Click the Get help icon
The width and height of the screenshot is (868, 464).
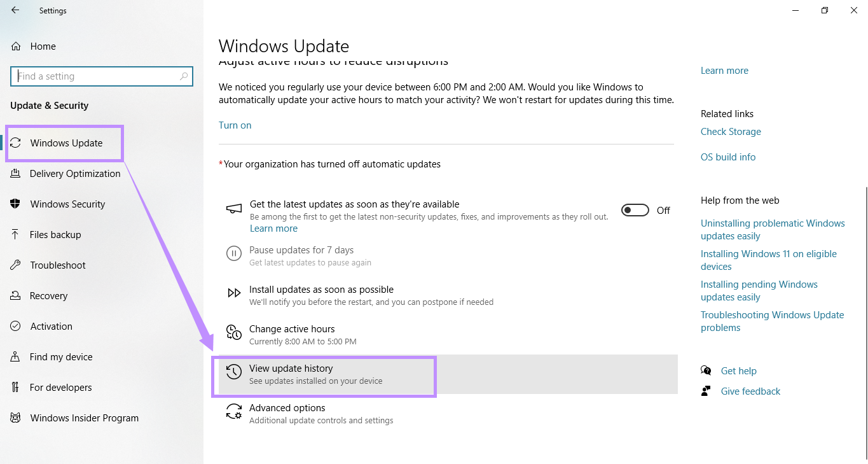706,370
